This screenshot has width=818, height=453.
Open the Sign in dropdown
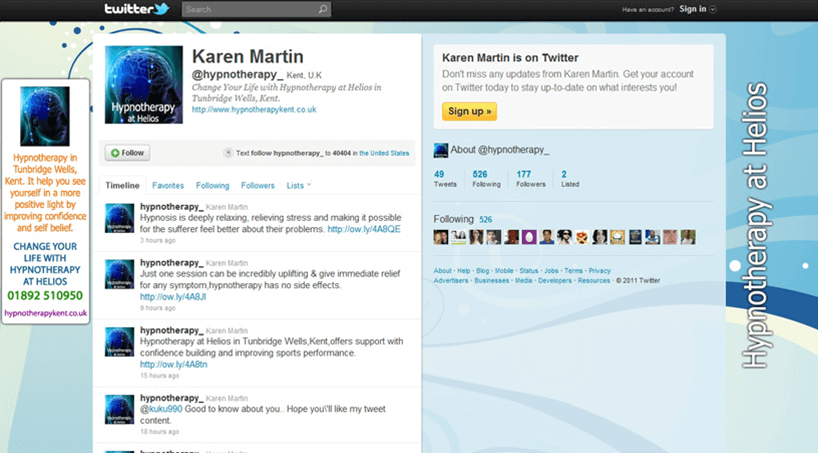tap(697, 9)
